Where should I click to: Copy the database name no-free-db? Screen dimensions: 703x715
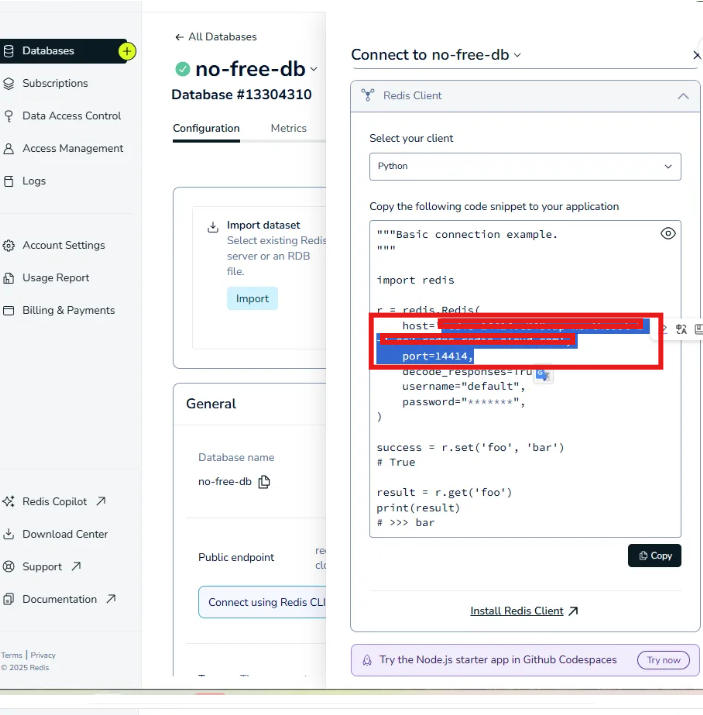pyautogui.click(x=264, y=482)
